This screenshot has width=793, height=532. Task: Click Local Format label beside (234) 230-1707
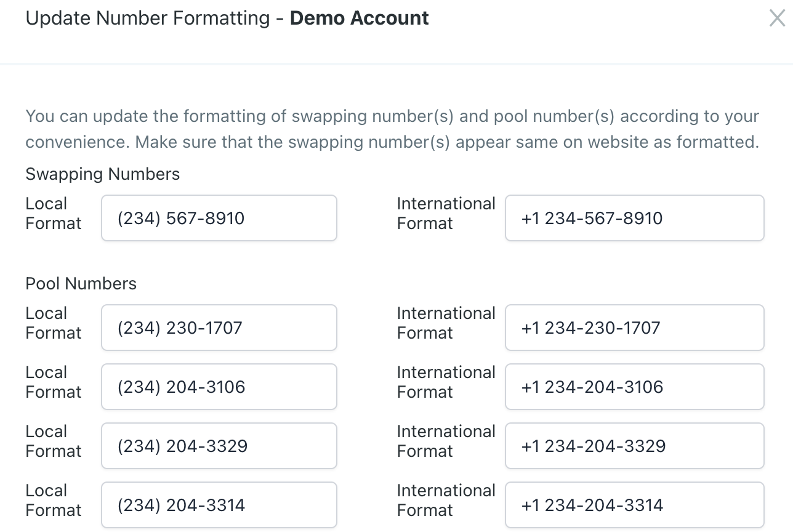(x=53, y=323)
